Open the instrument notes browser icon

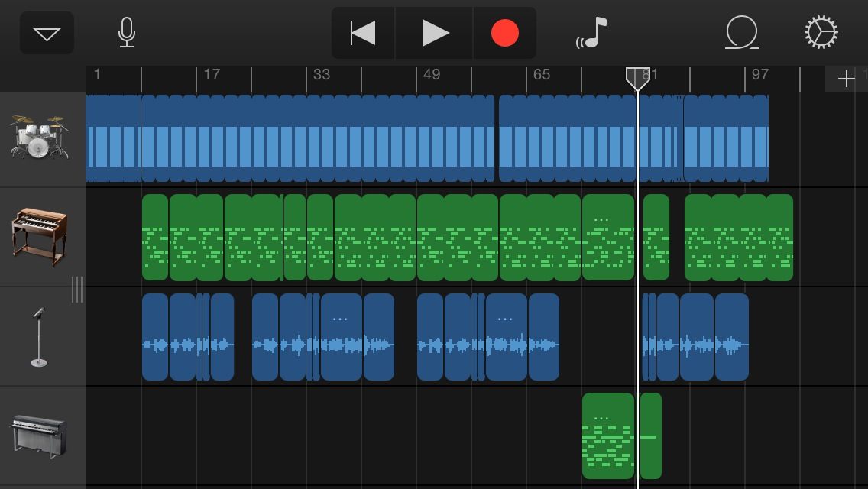tap(591, 33)
